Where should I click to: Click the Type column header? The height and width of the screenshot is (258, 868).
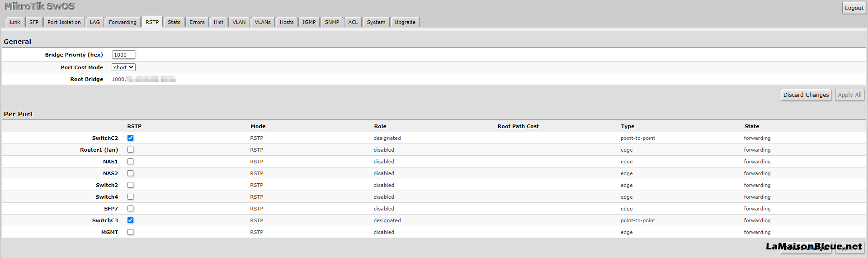(x=627, y=126)
